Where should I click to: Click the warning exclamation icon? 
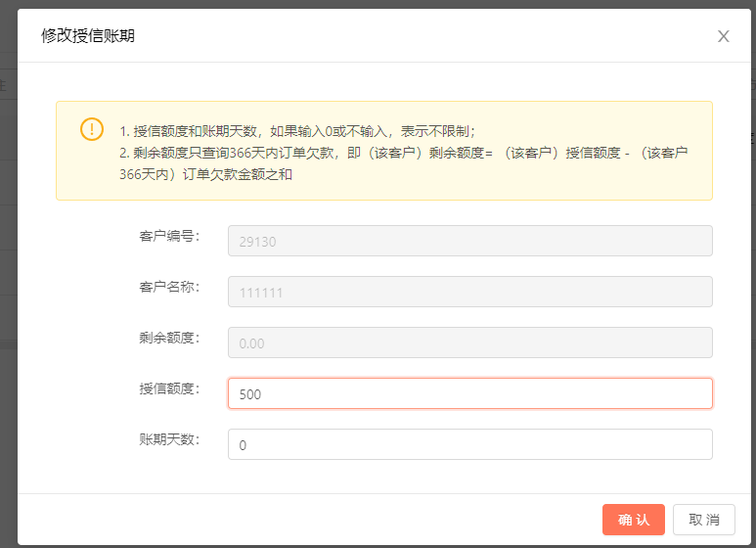coord(92,129)
